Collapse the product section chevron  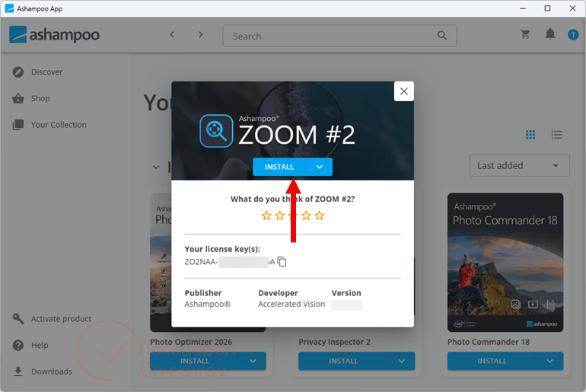click(156, 167)
